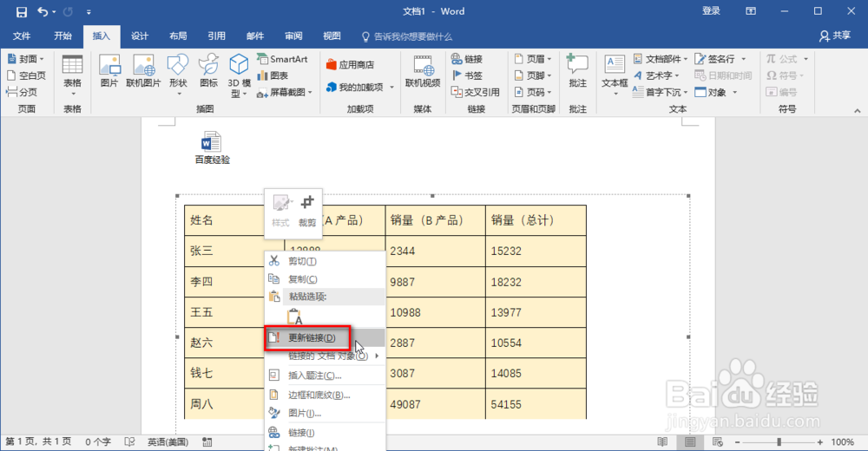
Task: Open the 页脚 footer dropdown
Action: tap(533, 75)
